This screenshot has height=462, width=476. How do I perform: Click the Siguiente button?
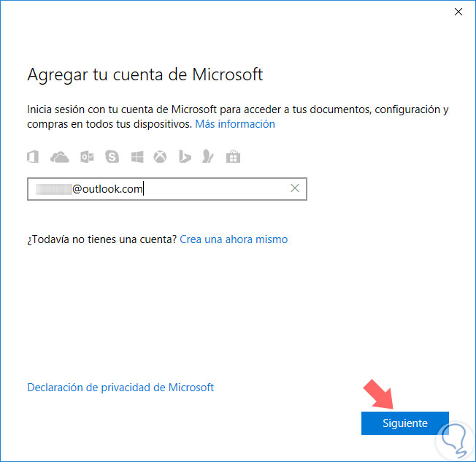pos(405,423)
